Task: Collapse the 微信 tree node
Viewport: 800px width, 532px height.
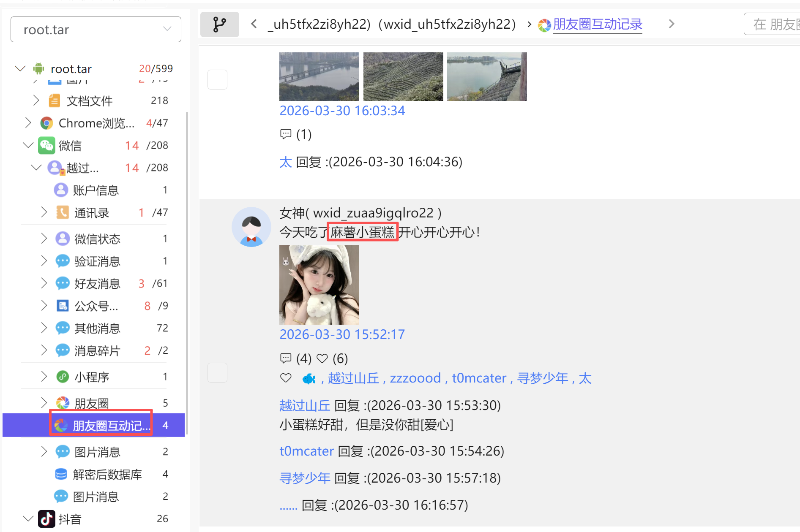Action: 28,145
